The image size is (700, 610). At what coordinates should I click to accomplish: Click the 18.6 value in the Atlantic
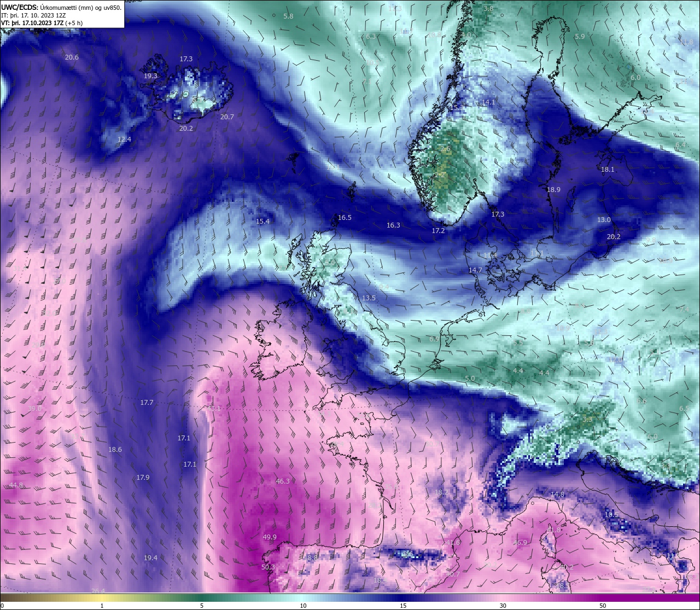(115, 450)
